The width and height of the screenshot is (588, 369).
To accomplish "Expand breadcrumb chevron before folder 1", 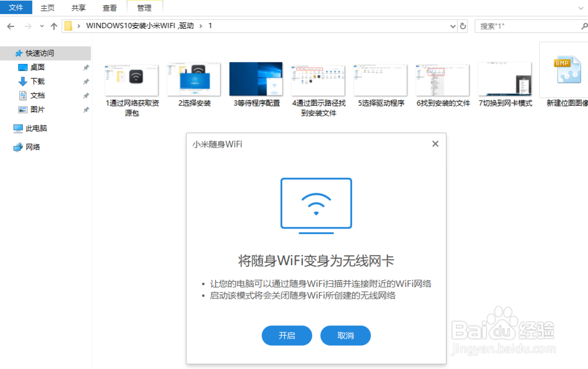I will [x=201, y=26].
